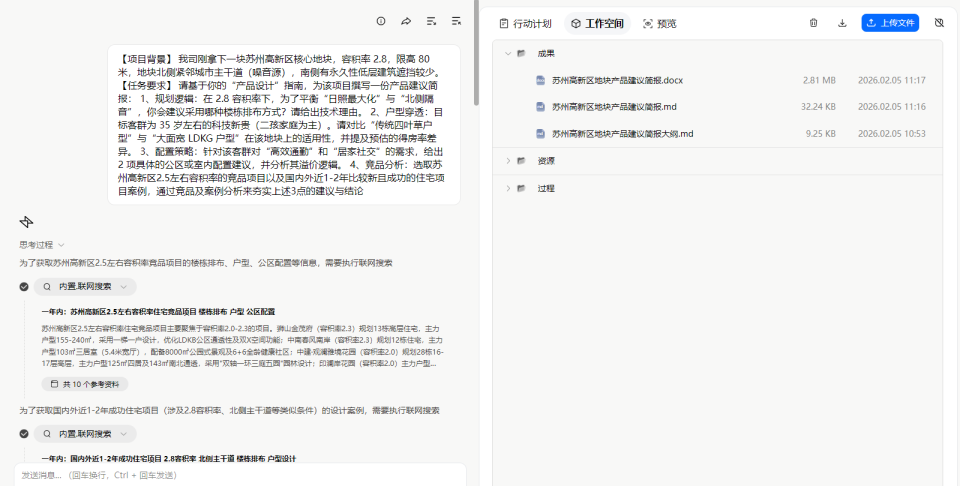The image size is (960, 486).
Task: Collapse the 思考过程 section
Action: click(42, 245)
